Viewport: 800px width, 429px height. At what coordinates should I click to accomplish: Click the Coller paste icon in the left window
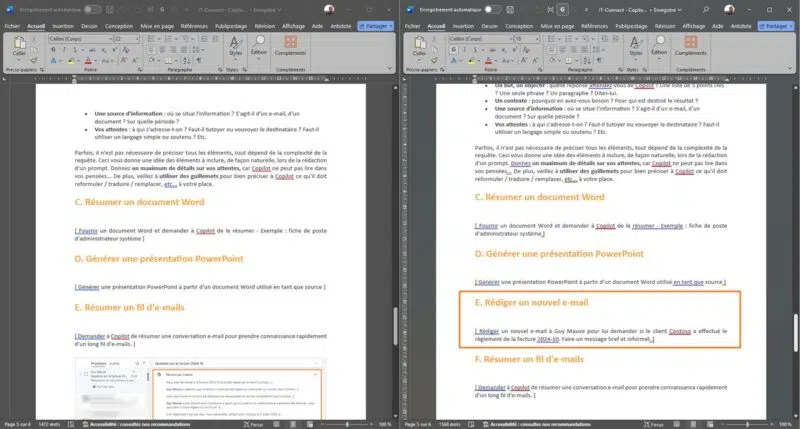[21, 44]
